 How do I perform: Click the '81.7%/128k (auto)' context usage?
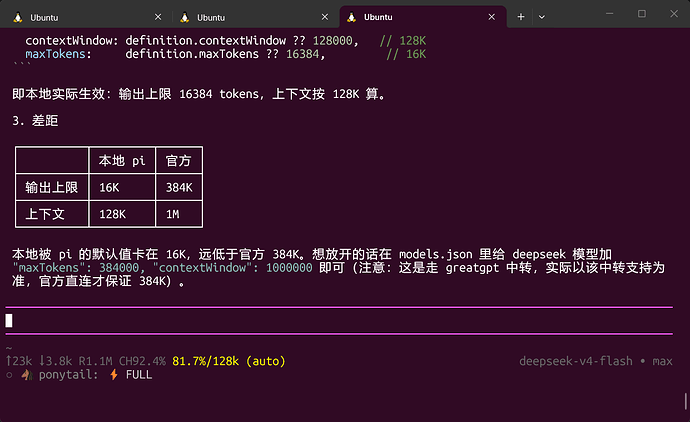(x=229, y=361)
